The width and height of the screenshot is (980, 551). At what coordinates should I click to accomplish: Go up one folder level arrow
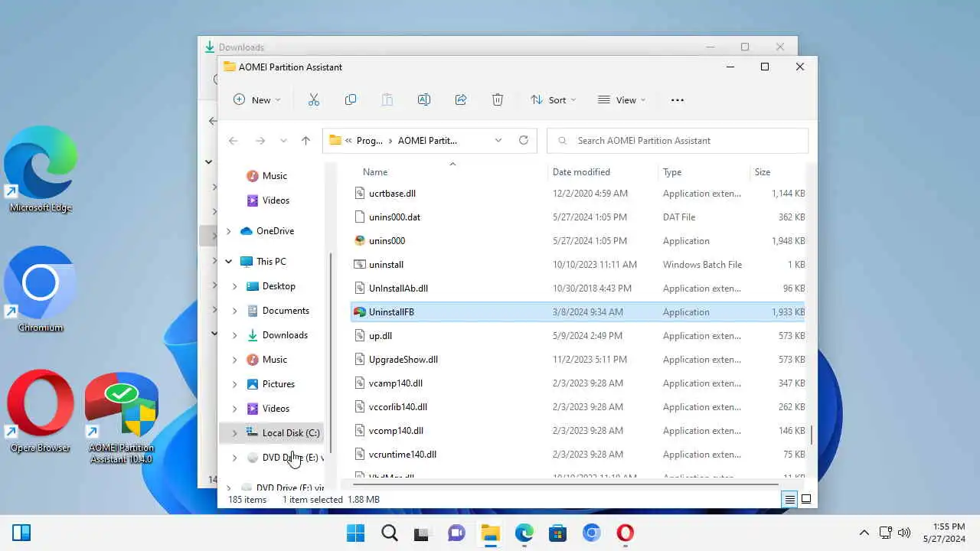[x=305, y=140]
